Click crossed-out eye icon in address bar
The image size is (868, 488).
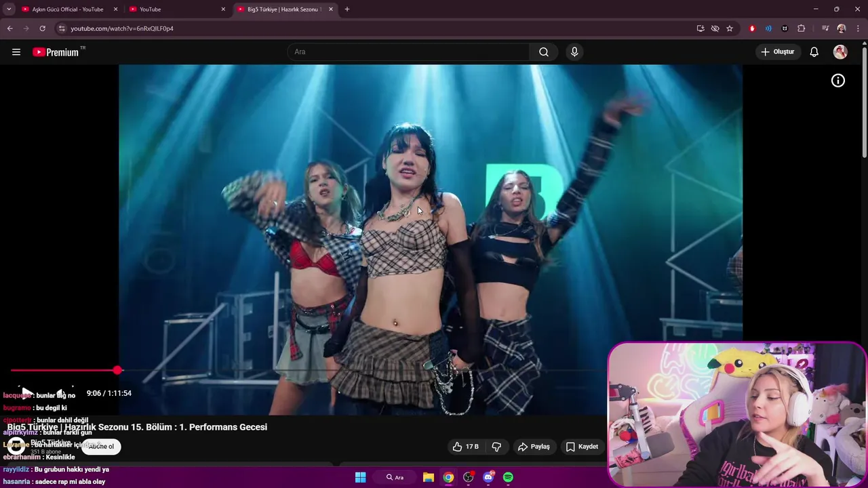click(x=715, y=28)
